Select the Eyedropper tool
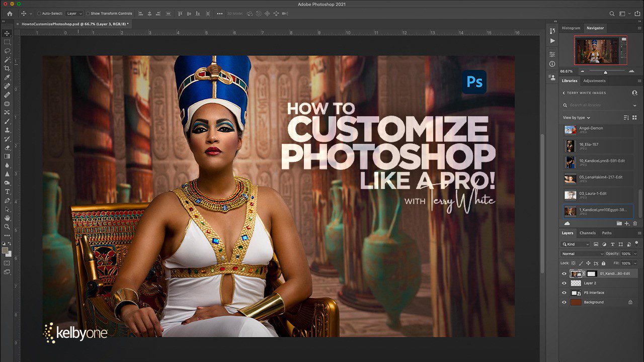Viewport: 644px width, 362px height. [x=7, y=77]
